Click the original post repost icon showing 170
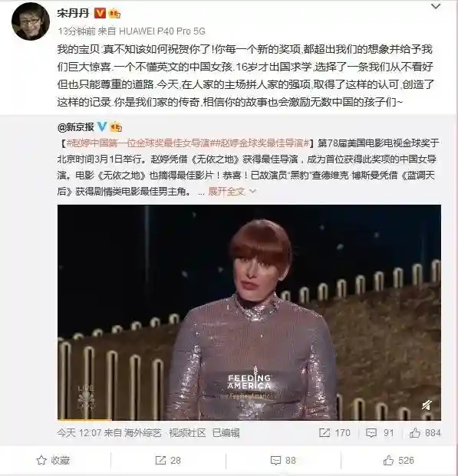458x476 pixels. pyautogui.click(x=334, y=432)
